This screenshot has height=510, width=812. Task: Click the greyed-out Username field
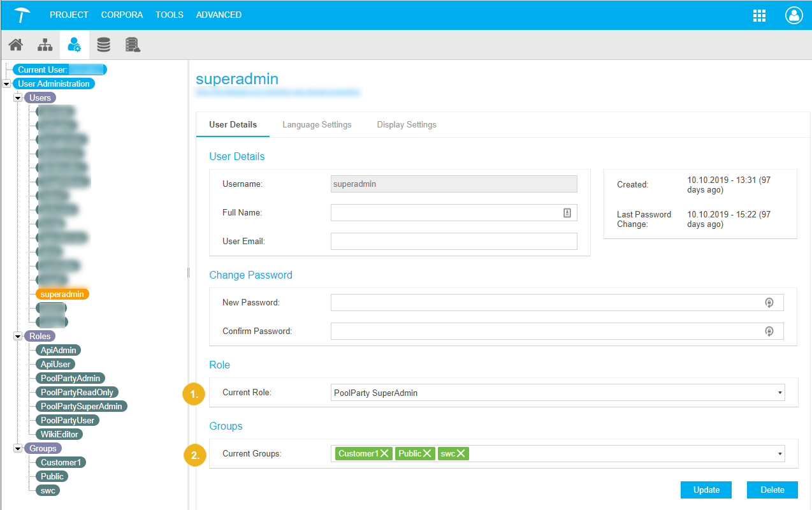coord(454,184)
